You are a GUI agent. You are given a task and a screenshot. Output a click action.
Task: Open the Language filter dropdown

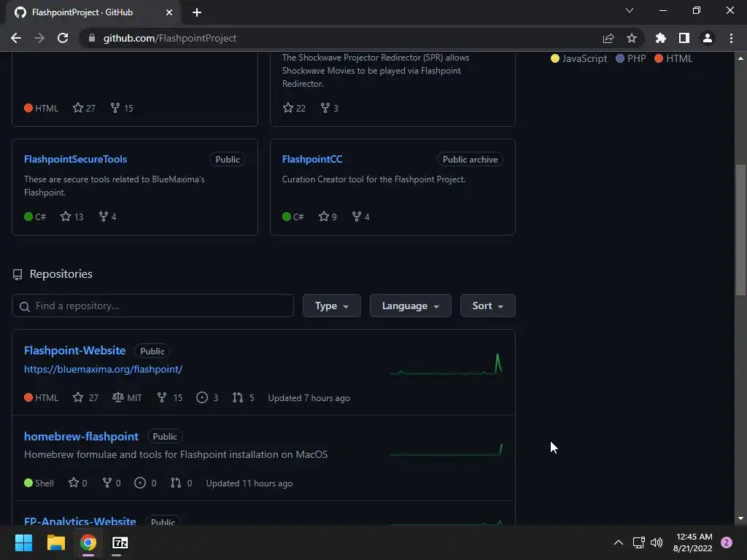pos(410,306)
